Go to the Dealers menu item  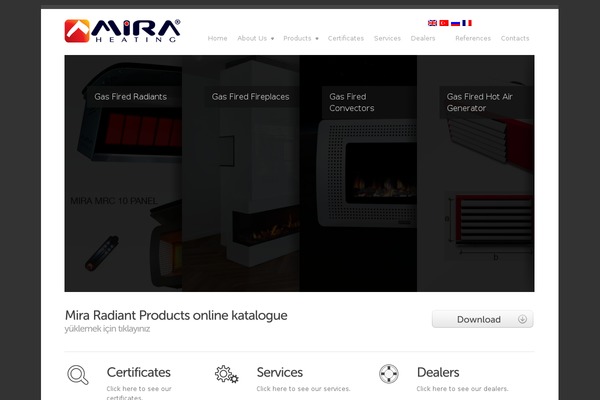tap(423, 38)
